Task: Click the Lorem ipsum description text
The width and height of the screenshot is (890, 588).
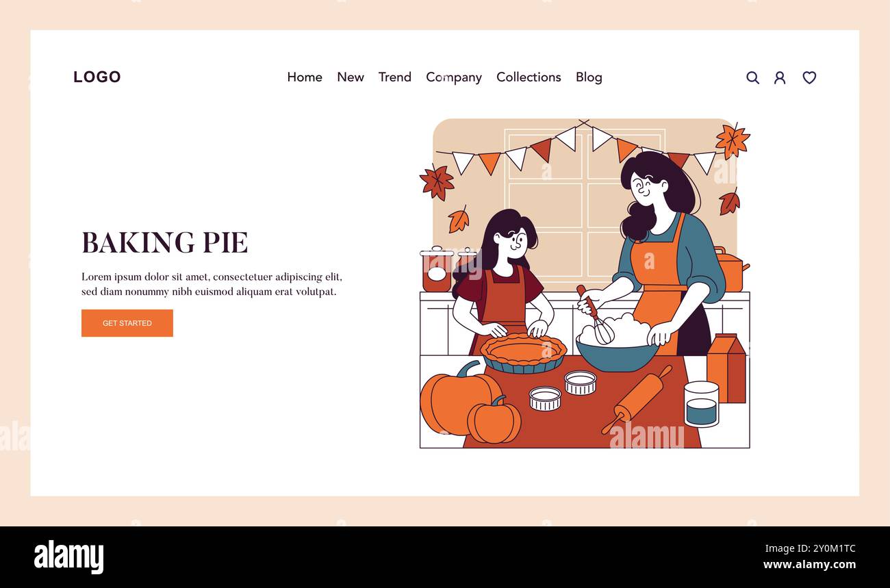Action: point(212,284)
